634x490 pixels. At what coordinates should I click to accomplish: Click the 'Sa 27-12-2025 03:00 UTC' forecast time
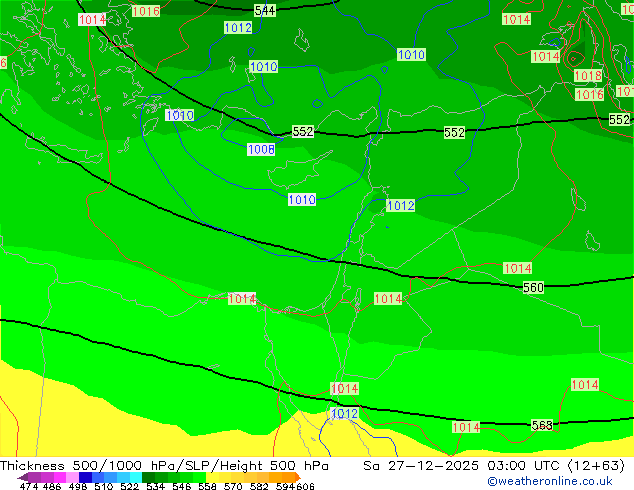coord(461,466)
